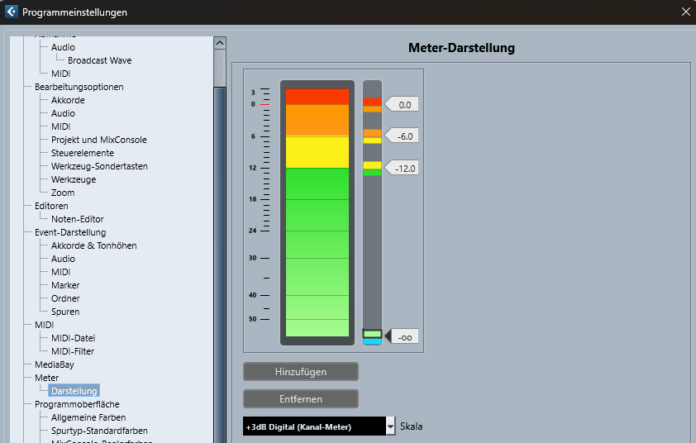Open Spurtyp-Standardfarben settings
This screenshot has height=443, width=696.
tap(99, 431)
